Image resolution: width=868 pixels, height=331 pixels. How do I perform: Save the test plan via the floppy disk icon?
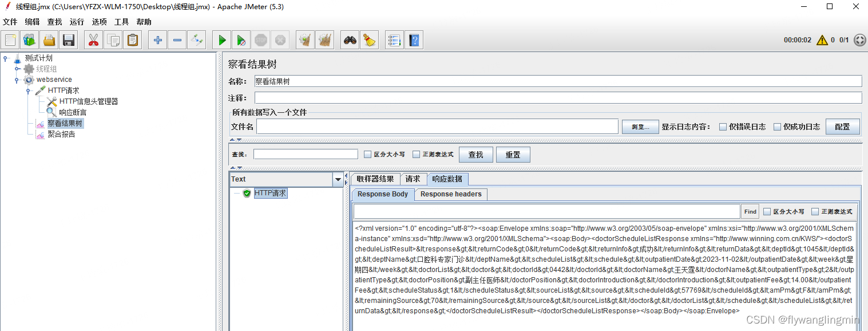tap(68, 40)
